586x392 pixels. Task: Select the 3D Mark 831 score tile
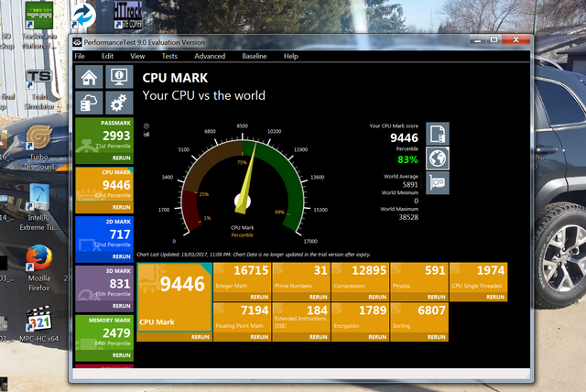(x=104, y=284)
